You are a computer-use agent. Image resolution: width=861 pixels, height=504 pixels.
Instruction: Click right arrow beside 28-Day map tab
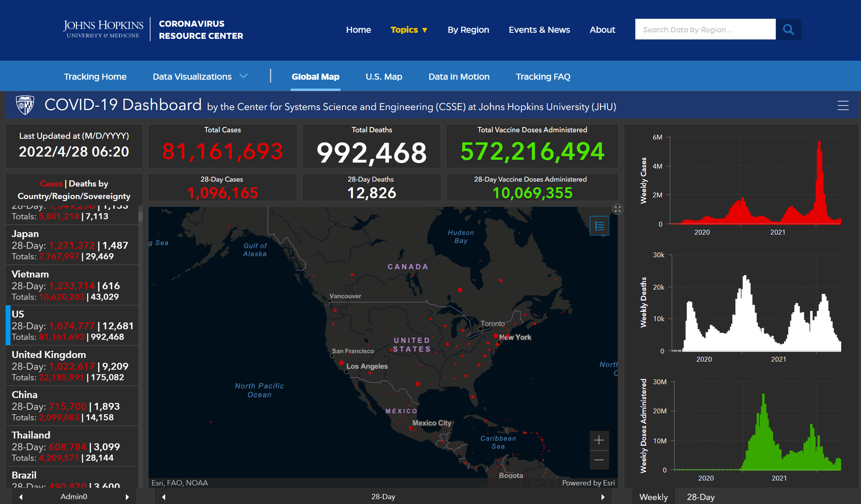(x=603, y=497)
